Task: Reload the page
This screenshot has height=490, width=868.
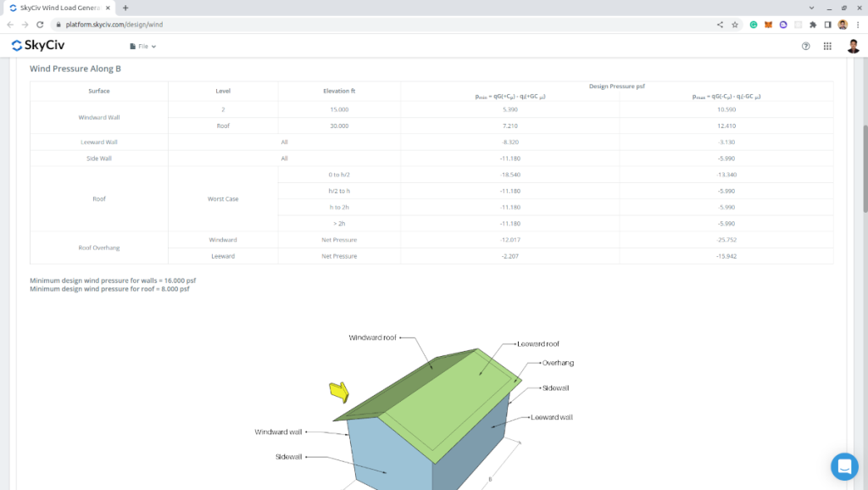Action: pos(39,25)
